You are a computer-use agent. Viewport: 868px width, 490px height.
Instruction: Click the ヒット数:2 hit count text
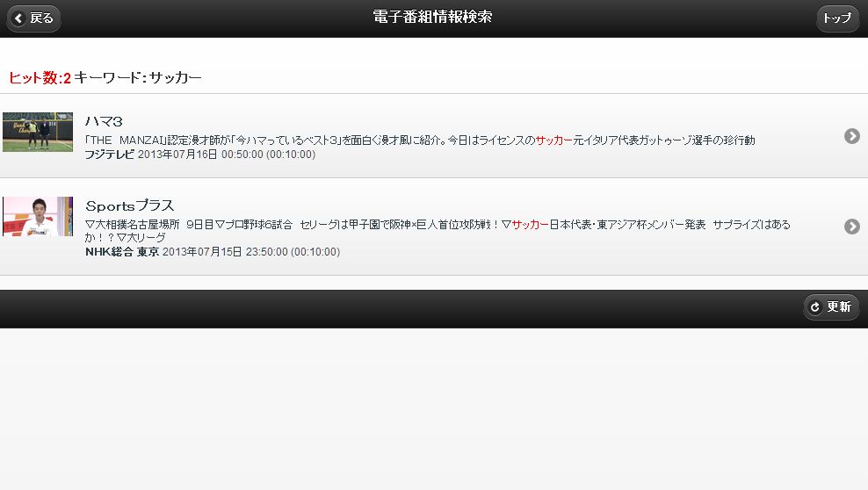(40, 77)
